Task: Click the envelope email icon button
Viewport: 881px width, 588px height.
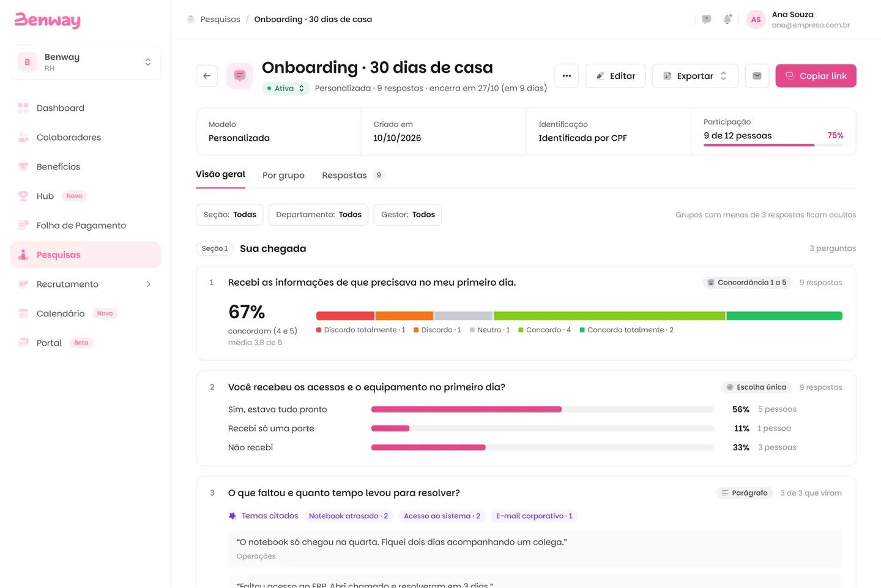Action: [x=757, y=76]
